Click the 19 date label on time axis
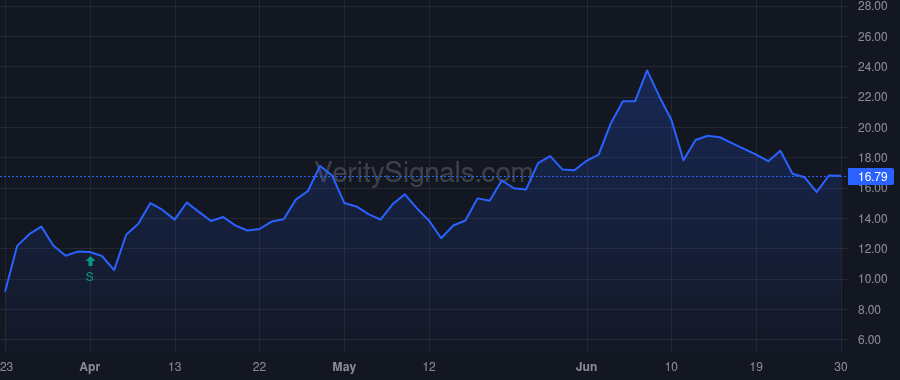Viewport: 900px width, 380px height. [x=756, y=367]
